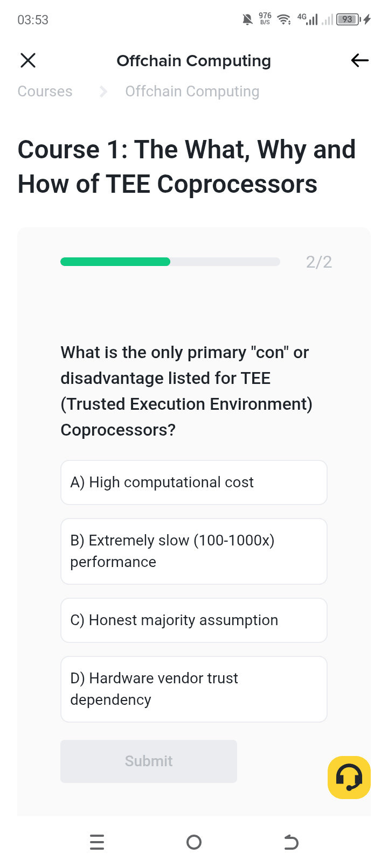This screenshot has width=388, height=868.
Task: Close the course with the X icon
Action: tap(28, 60)
